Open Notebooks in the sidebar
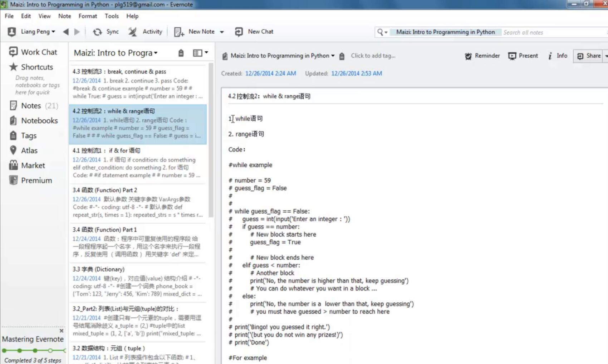Image resolution: width=608 pixels, height=364 pixels. (33, 121)
